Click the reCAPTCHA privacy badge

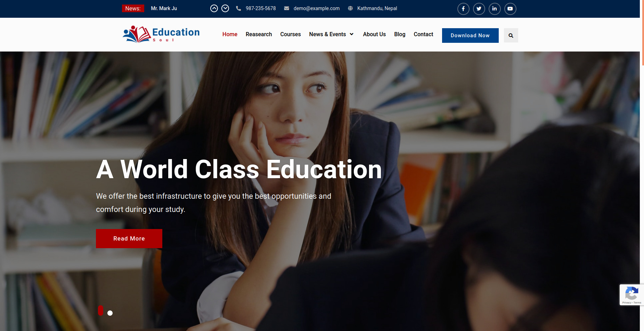(631, 295)
